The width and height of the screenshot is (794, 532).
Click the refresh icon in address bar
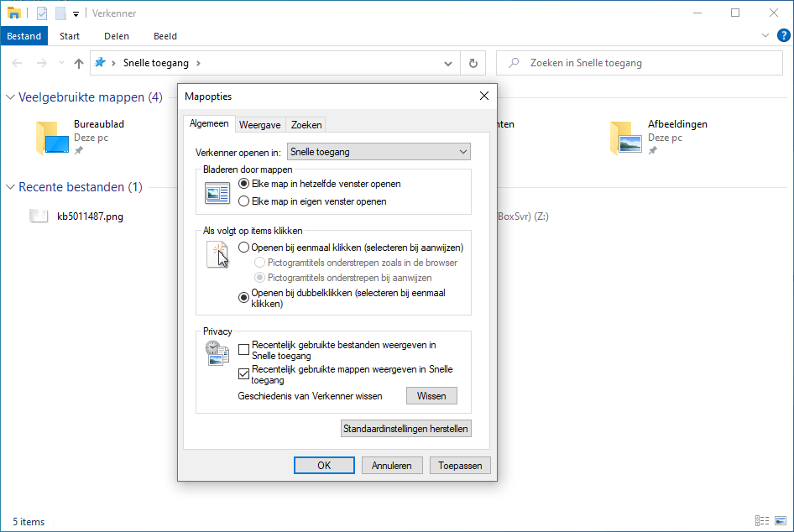(x=473, y=63)
